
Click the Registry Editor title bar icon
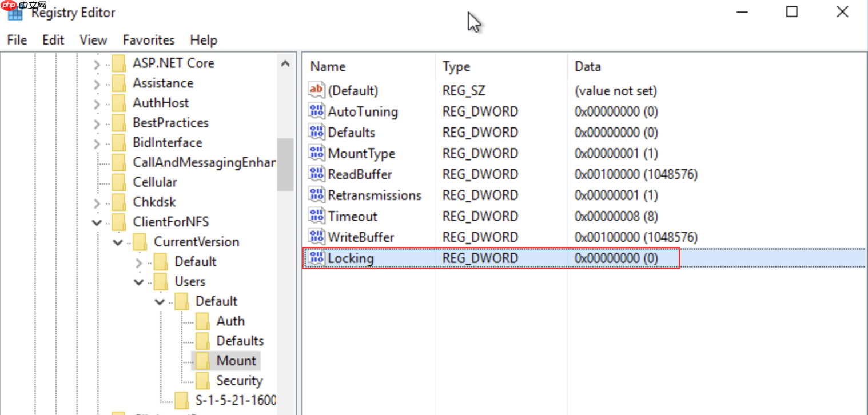point(15,12)
